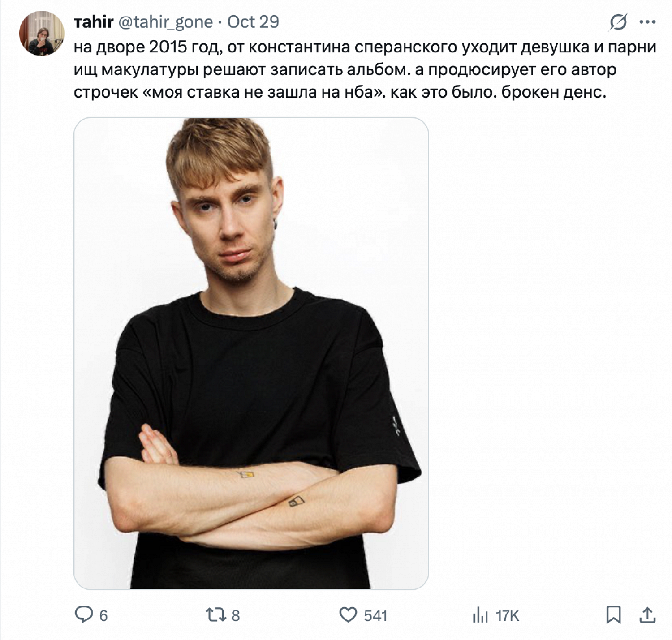This screenshot has height=640, width=672.
Task: Click the "17K" views count
Action: pos(508,615)
